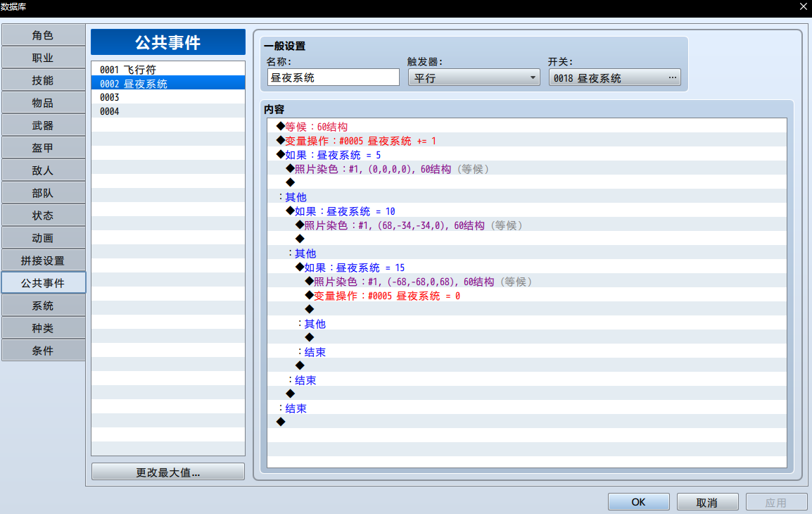This screenshot has height=514, width=812.
Task: Select 照片染色 (-68,-68,0,68) command line
Action: 526,282
